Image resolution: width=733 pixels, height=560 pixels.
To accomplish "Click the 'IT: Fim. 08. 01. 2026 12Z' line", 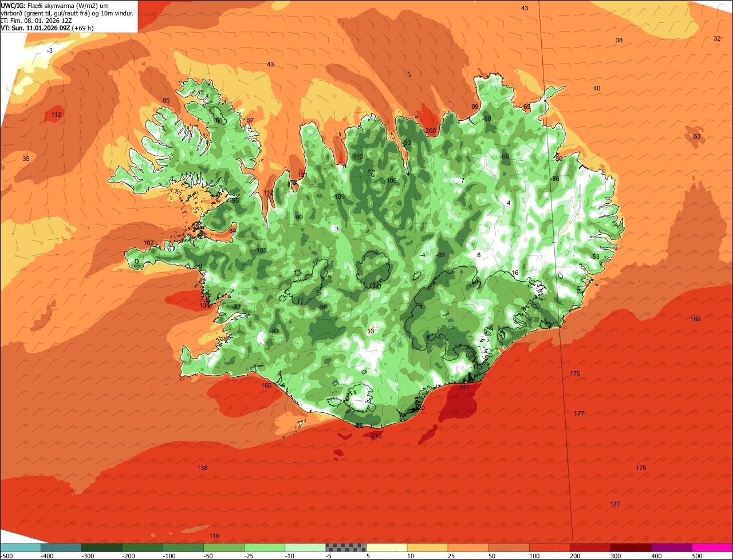I will coord(37,20).
